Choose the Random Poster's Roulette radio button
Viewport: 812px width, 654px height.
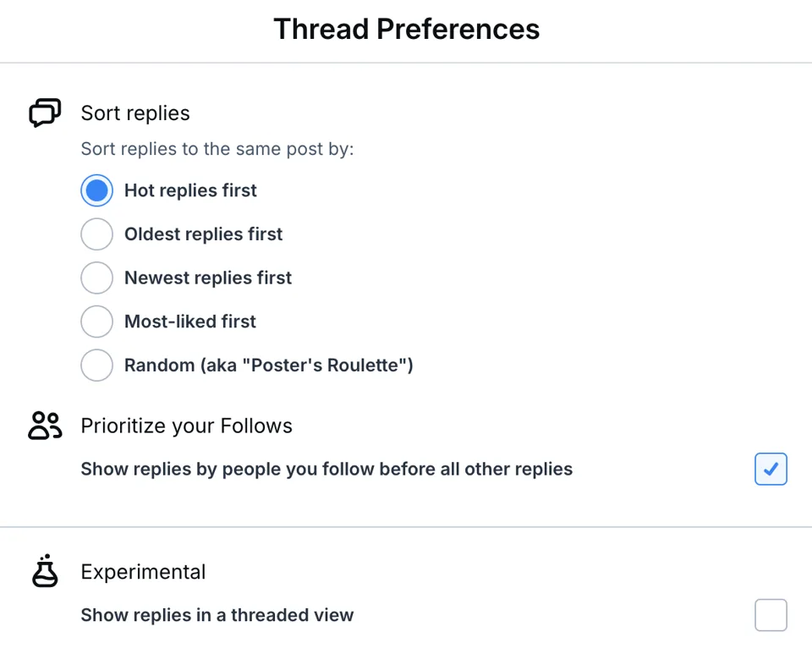tap(96, 365)
